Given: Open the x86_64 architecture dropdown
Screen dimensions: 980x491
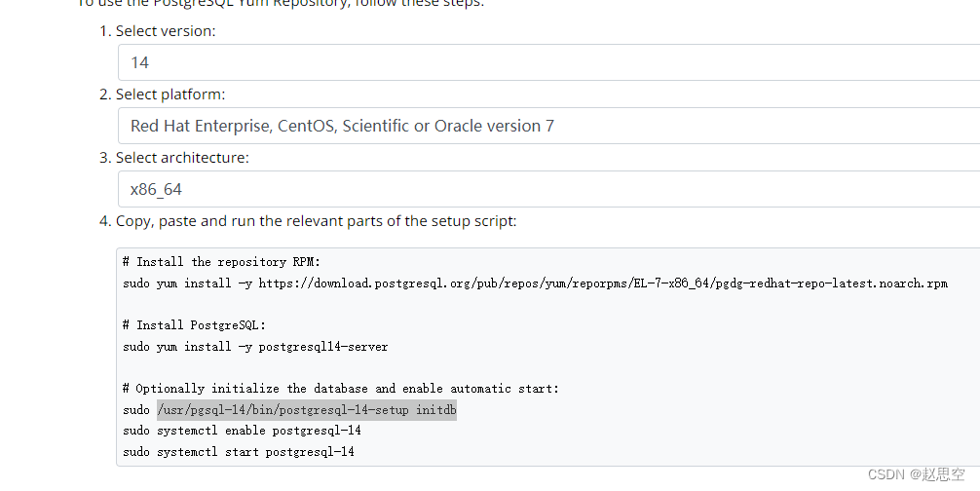Looking at the screenshot, I should 548,189.
